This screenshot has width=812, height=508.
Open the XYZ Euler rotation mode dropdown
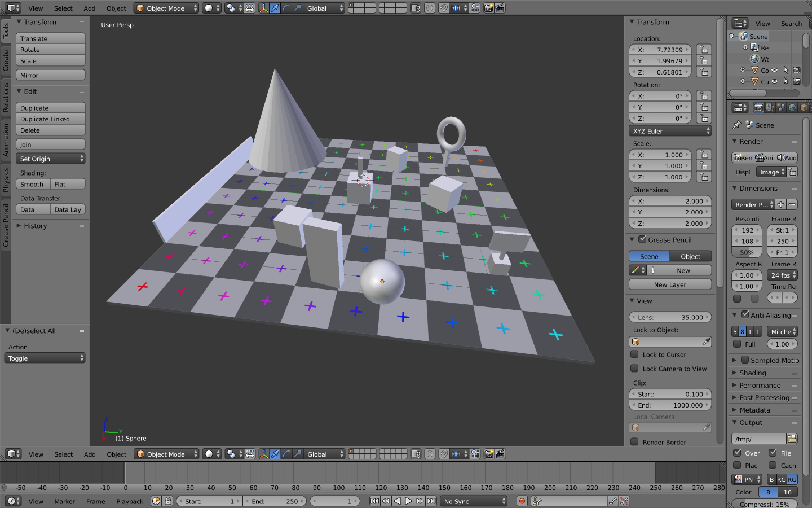pyautogui.click(x=670, y=131)
